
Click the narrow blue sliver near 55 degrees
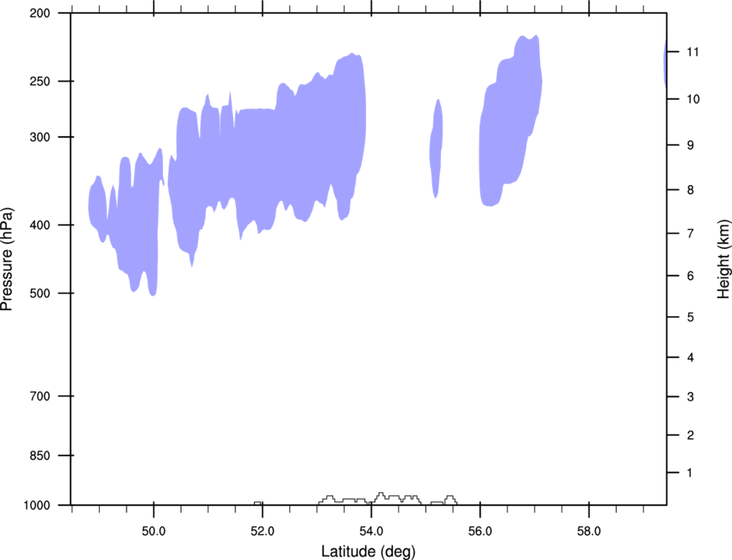pyautogui.click(x=437, y=148)
